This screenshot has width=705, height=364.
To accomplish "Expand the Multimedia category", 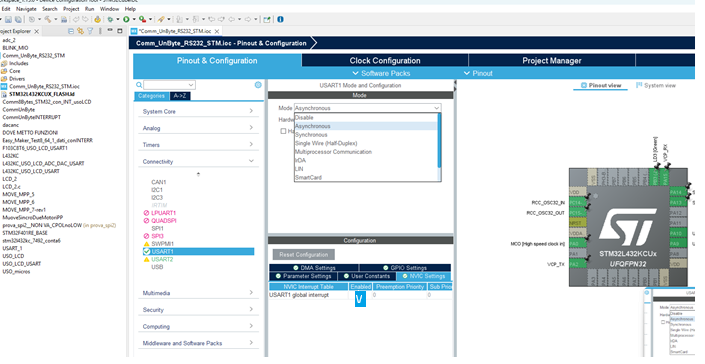I will [x=198, y=293].
